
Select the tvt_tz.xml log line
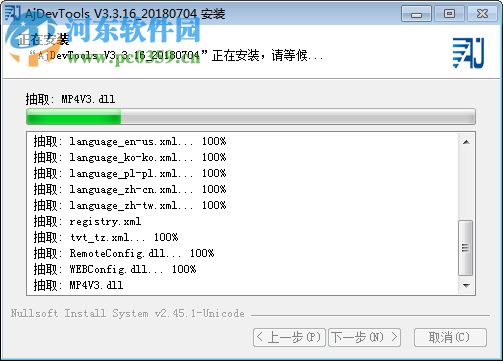pyautogui.click(x=106, y=237)
